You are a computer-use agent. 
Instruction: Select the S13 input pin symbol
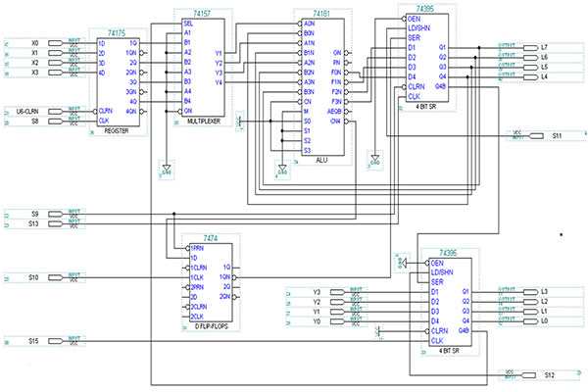[x=56, y=224]
